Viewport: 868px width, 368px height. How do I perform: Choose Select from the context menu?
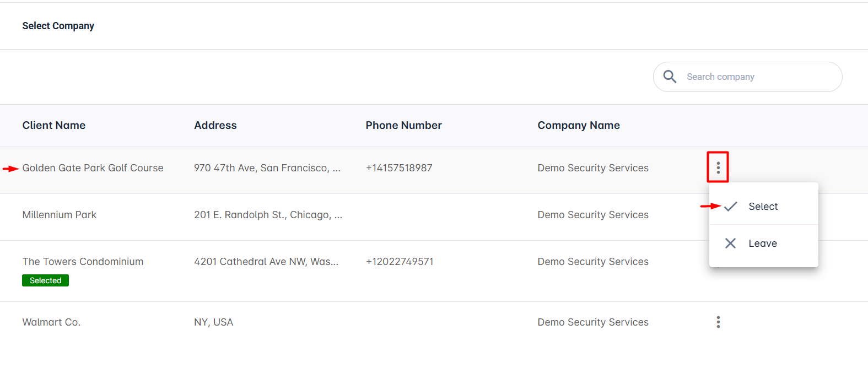(763, 207)
